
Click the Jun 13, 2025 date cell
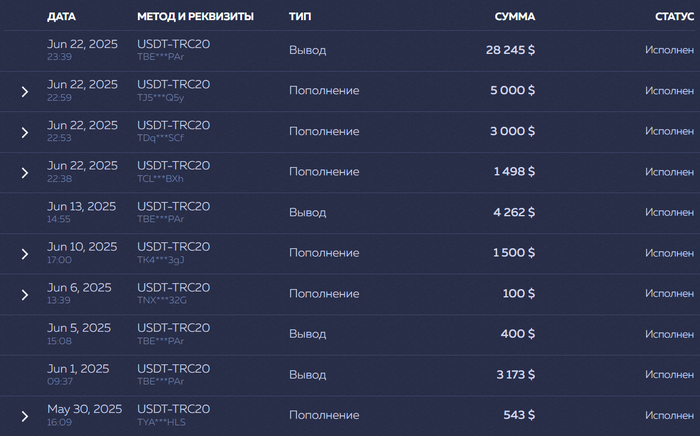[x=81, y=206]
